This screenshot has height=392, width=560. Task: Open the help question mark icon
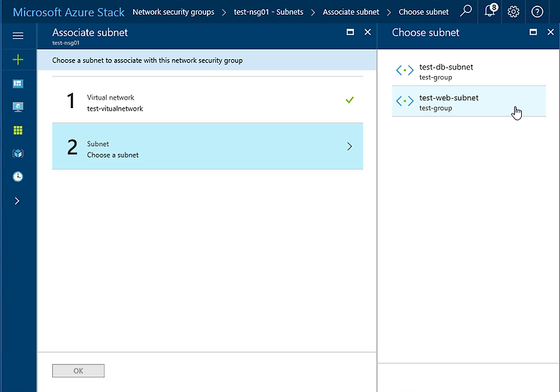(x=537, y=12)
